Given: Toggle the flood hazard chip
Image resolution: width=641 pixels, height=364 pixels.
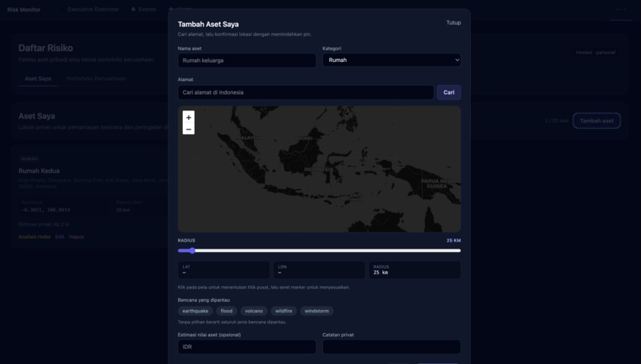Looking at the screenshot, I should click(x=227, y=311).
